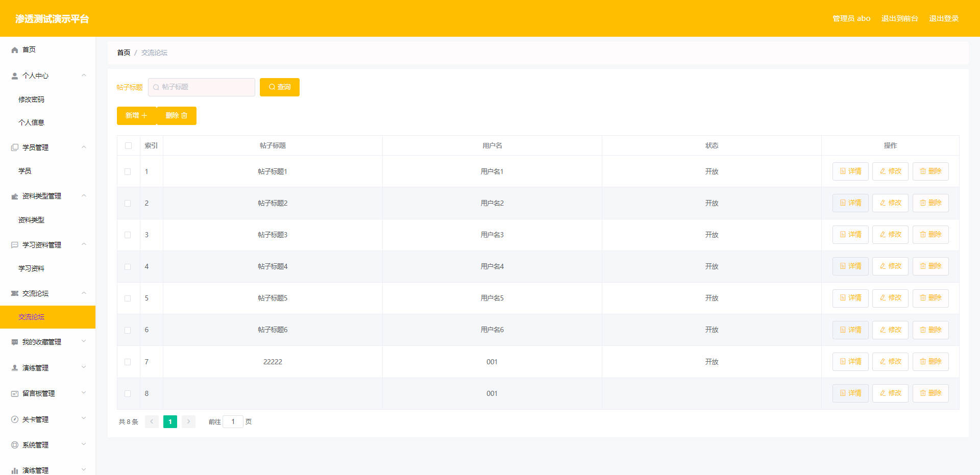Click the bulk 删除 button above table
The width and height of the screenshot is (980, 475).
[x=177, y=116]
